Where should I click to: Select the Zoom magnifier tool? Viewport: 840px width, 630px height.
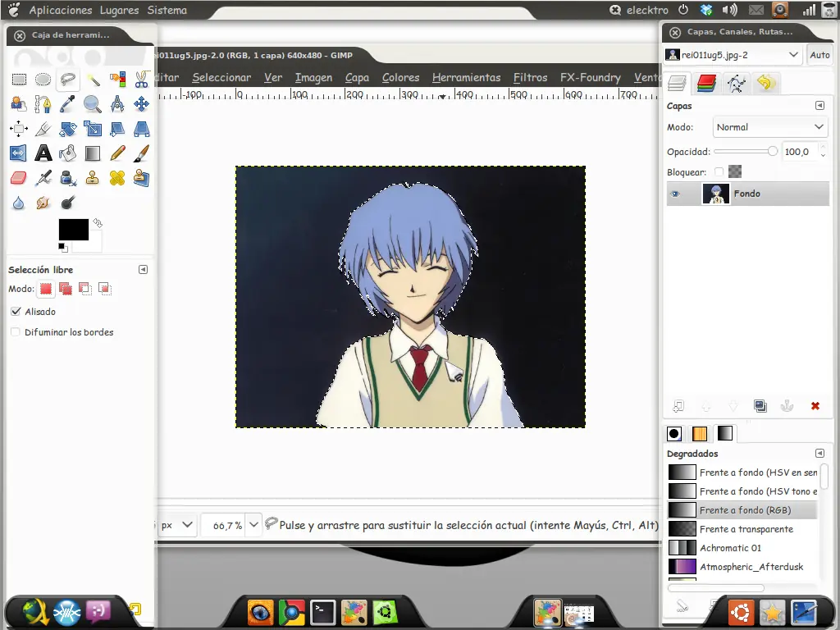(x=93, y=104)
